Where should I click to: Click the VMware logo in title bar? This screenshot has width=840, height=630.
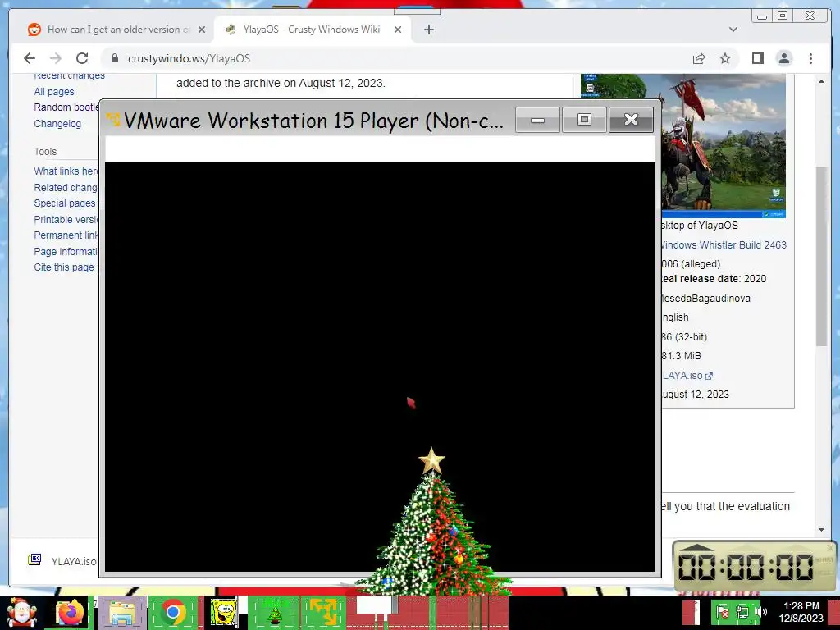pyautogui.click(x=113, y=120)
